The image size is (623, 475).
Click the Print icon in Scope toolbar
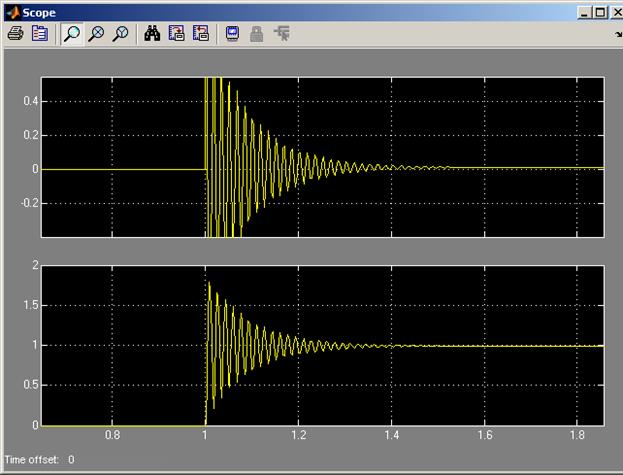(15, 33)
